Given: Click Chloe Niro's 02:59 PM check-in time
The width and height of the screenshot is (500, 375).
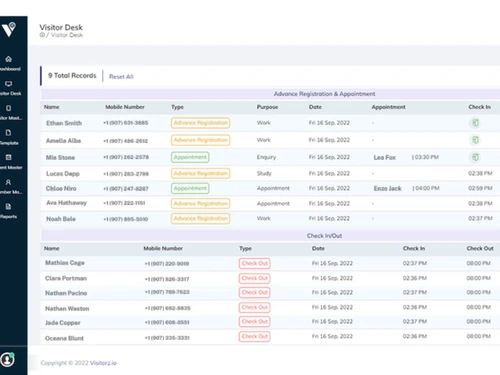Looking at the screenshot, I should coord(480,188).
